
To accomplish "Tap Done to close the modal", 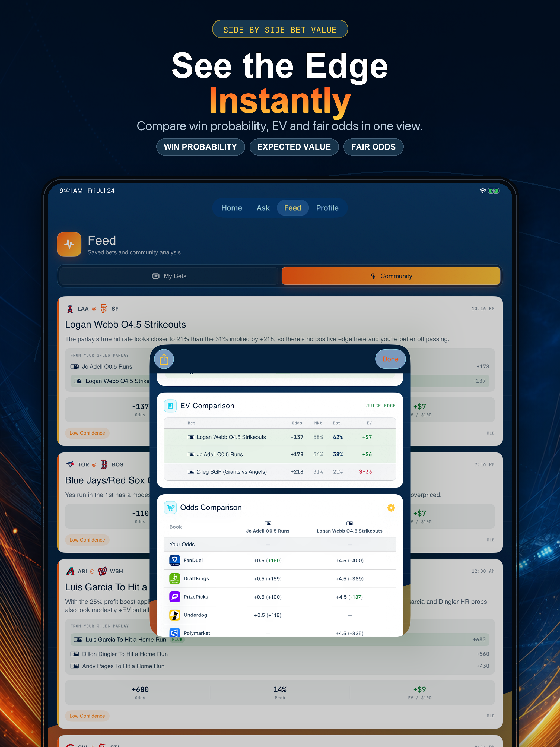I will (390, 359).
